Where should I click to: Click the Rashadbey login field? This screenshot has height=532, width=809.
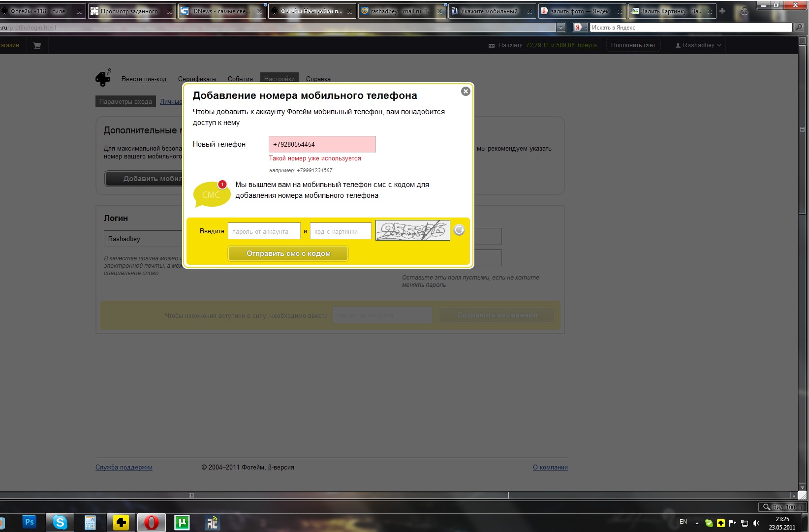143,239
